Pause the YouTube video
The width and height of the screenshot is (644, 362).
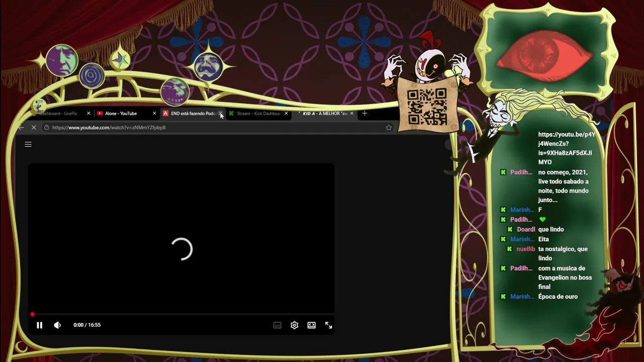(x=39, y=325)
